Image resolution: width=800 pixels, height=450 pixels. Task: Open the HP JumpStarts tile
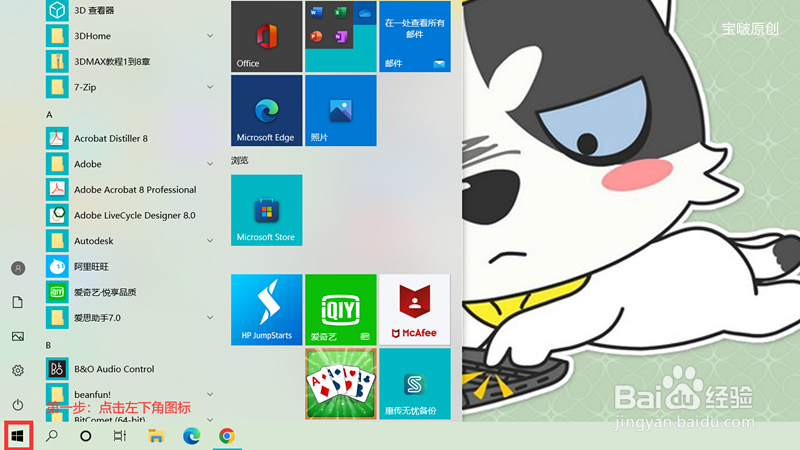266,310
